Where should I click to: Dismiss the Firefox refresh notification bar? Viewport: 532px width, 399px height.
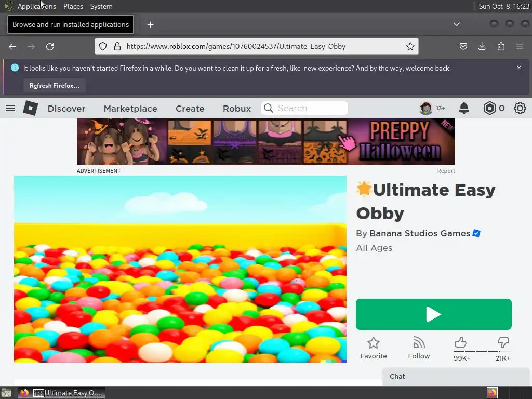(519, 68)
